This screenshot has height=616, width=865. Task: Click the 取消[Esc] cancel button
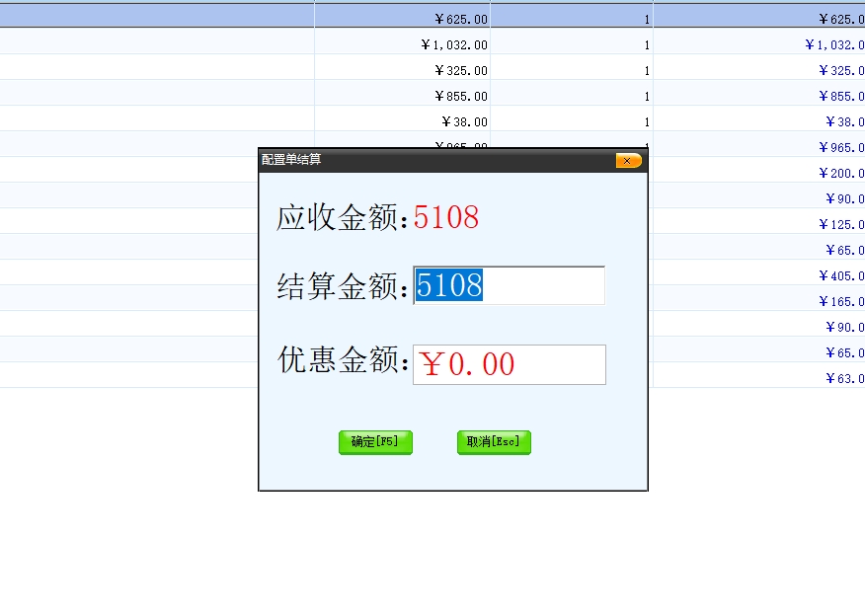494,442
